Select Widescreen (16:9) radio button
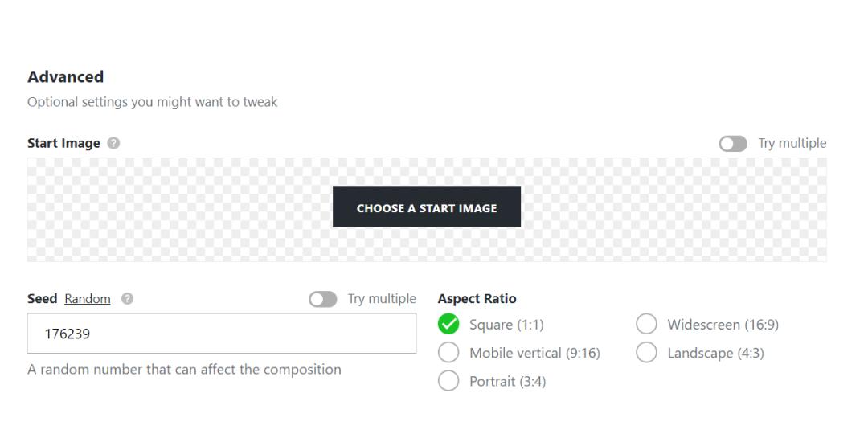 [647, 325]
